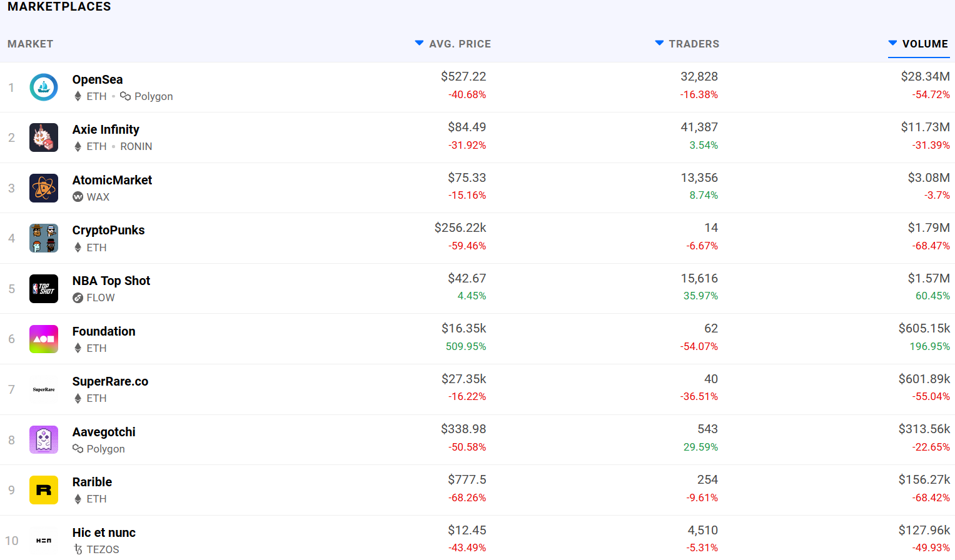Open the CryptoPunks thumbnail icon

(44, 238)
